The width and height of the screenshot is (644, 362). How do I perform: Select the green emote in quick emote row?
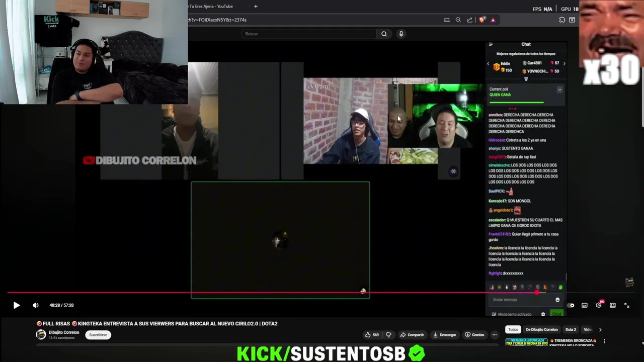click(x=560, y=288)
